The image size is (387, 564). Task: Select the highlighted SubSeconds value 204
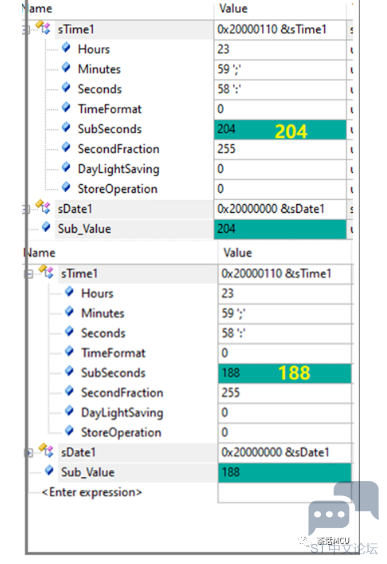pos(280,129)
